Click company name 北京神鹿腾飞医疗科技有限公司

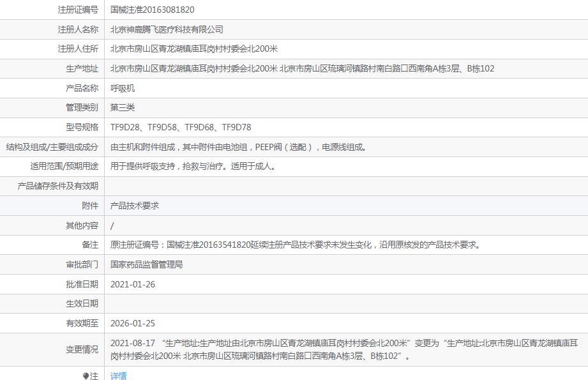click(167, 29)
